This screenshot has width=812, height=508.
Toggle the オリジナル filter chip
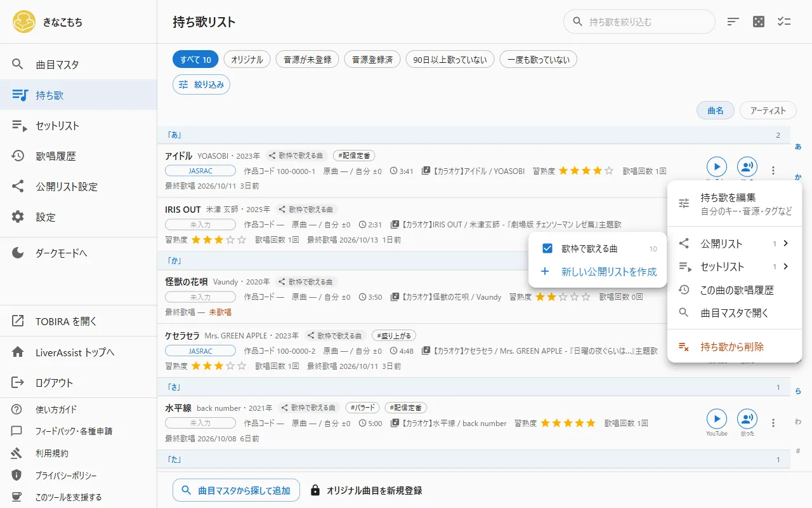[x=247, y=60]
